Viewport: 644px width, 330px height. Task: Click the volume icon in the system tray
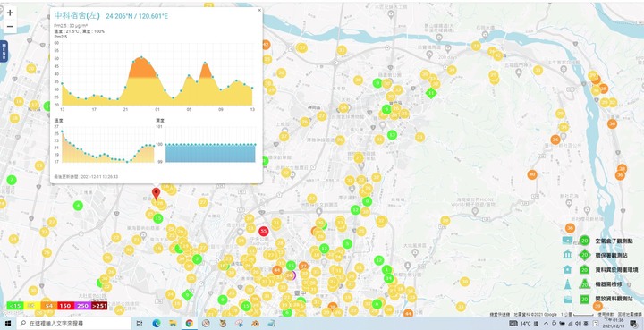click(x=578, y=324)
